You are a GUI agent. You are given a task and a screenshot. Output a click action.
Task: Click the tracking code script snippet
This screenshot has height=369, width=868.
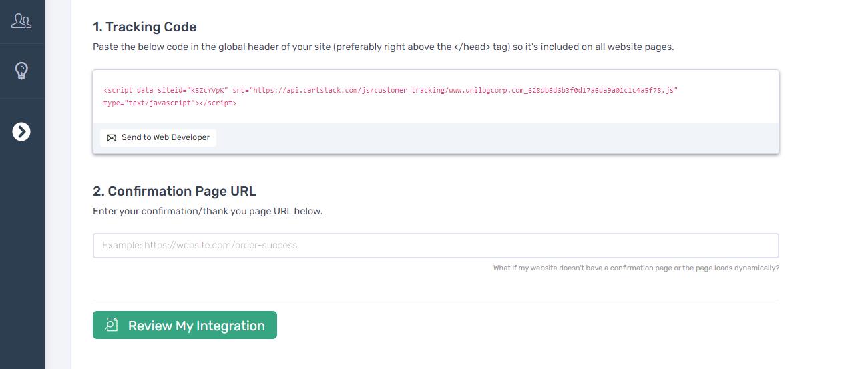(x=391, y=97)
